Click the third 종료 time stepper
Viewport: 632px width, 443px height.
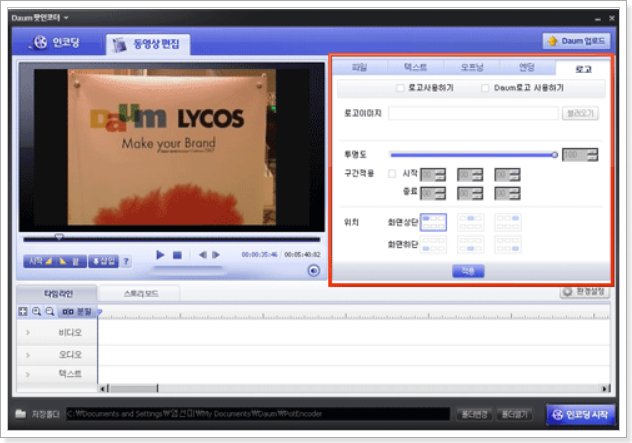click(508, 193)
